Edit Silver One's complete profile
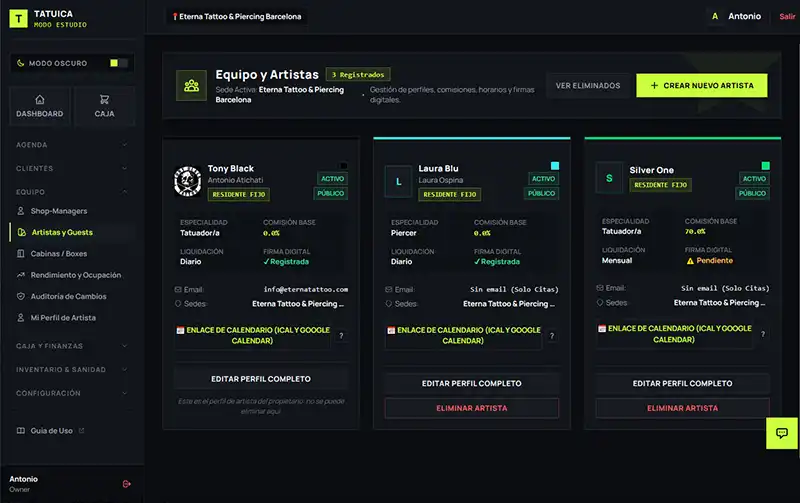800x503 pixels. [x=682, y=383]
